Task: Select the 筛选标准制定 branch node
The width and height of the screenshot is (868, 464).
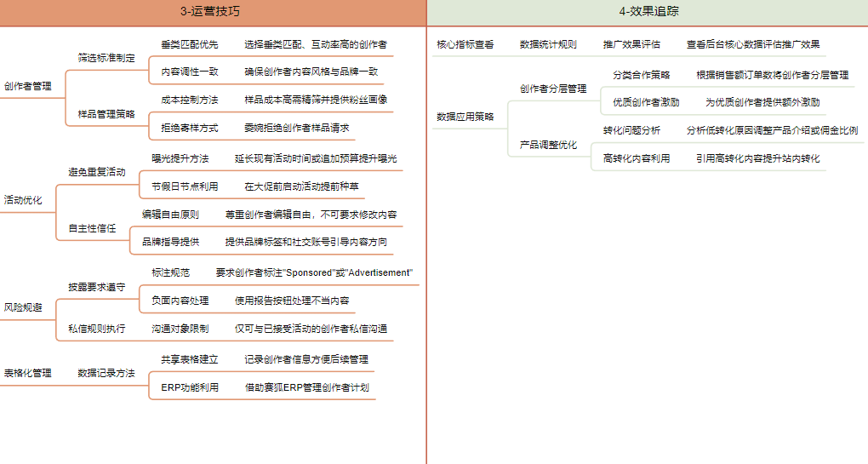Action: click(x=106, y=58)
